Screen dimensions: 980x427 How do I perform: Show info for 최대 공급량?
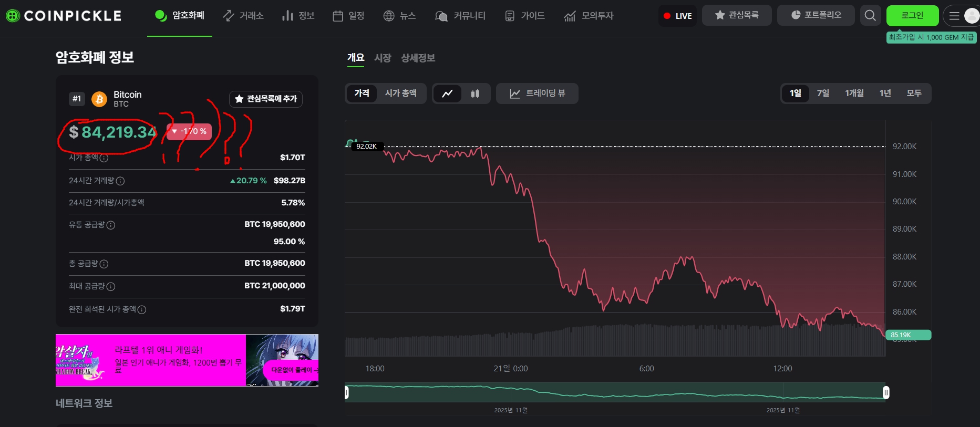[111, 286]
